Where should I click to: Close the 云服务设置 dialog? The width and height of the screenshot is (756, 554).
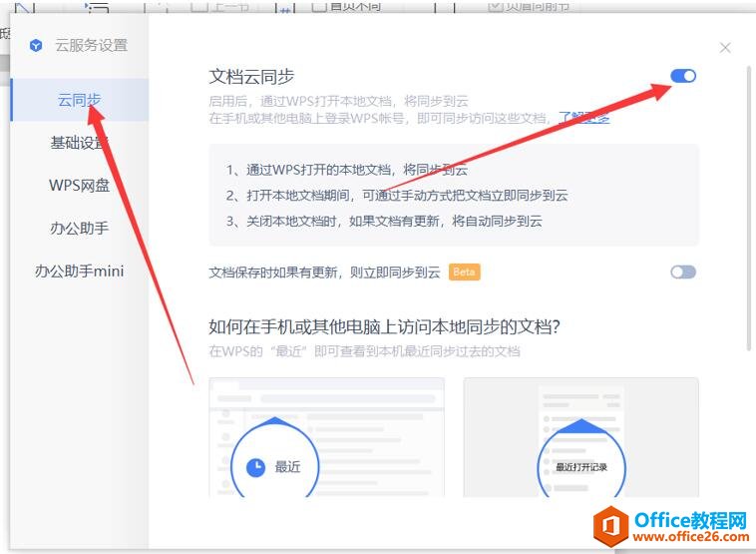pos(725,48)
